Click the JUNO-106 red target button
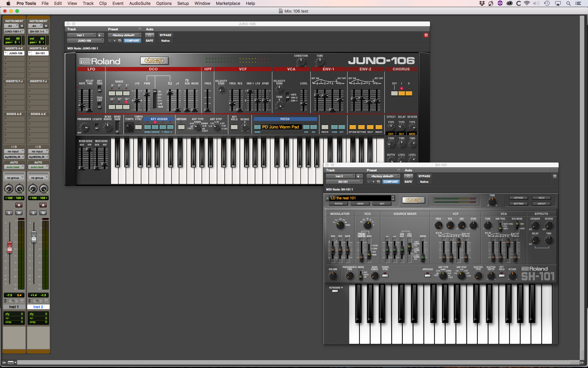Screen dimensions: 588x368 pyautogui.click(x=426, y=35)
